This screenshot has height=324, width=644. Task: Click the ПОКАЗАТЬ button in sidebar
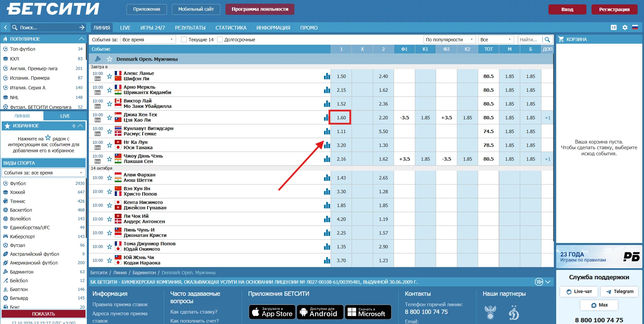(43, 314)
